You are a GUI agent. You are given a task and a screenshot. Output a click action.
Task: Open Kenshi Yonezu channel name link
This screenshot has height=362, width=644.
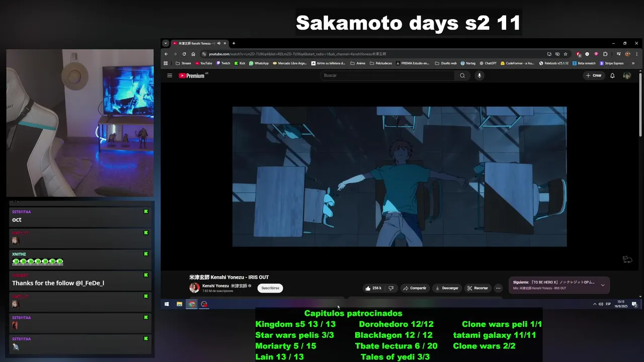[224, 286]
